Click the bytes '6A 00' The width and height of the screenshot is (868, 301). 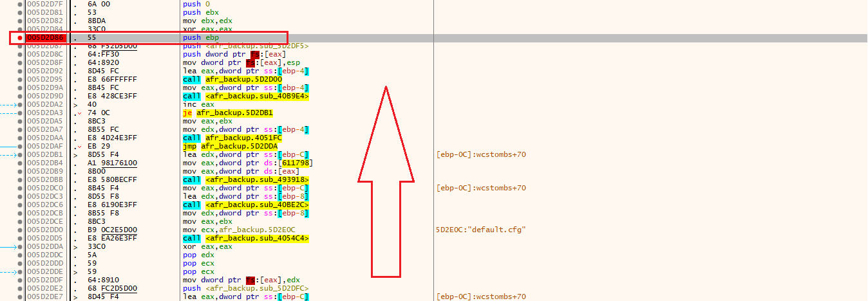pyautogui.click(x=97, y=5)
